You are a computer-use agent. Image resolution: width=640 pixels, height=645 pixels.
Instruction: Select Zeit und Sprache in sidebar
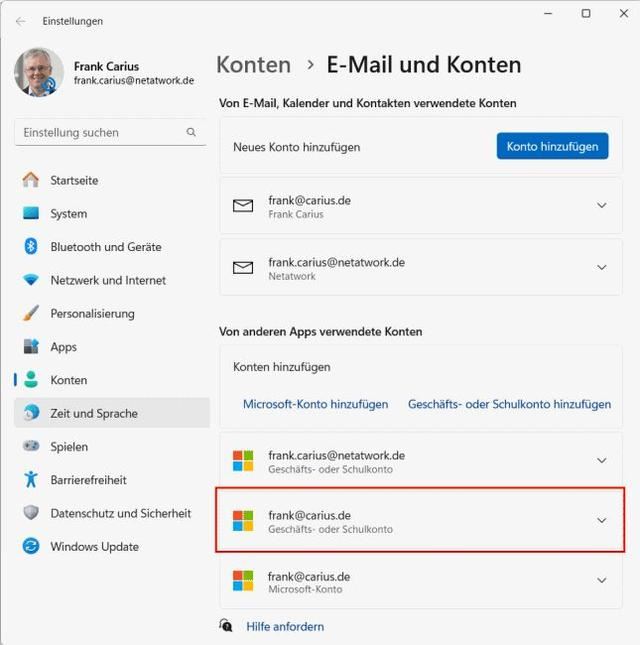[94, 413]
